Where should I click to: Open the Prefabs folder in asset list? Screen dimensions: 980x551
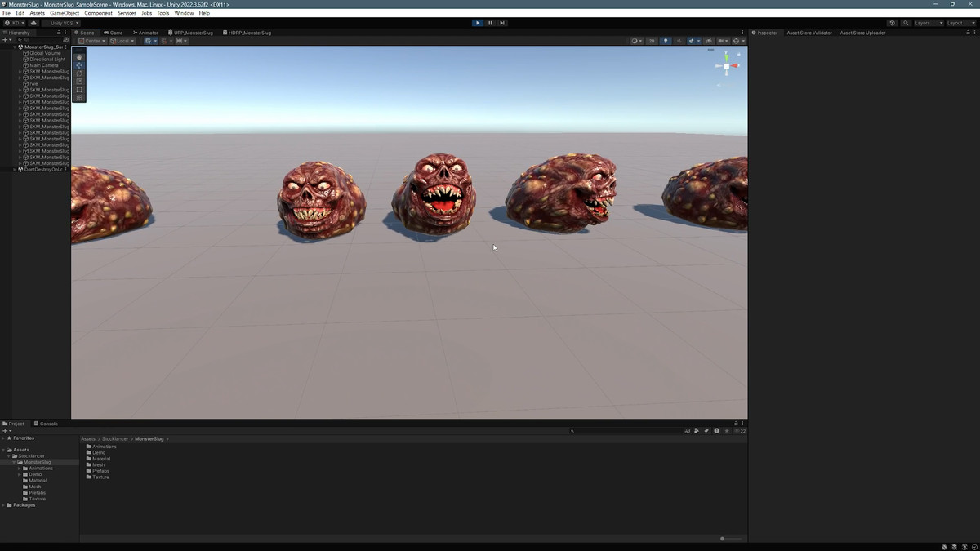coord(98,471)
